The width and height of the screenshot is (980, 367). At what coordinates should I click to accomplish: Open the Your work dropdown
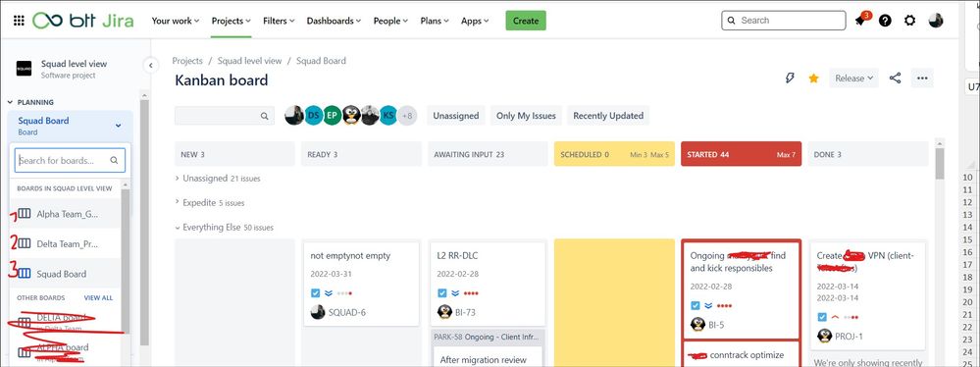175,21
